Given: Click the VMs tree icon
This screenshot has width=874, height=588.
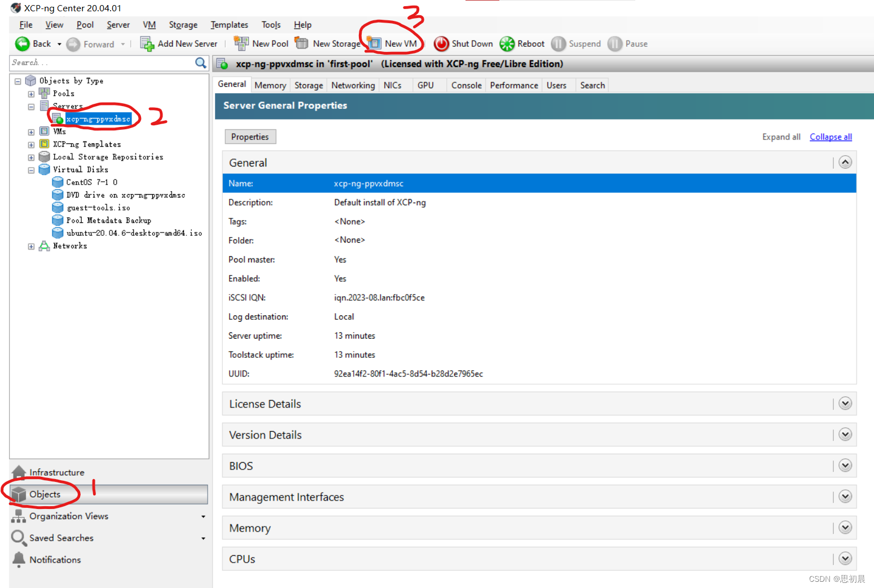Looking at the screenshot, I should point(44,131).
